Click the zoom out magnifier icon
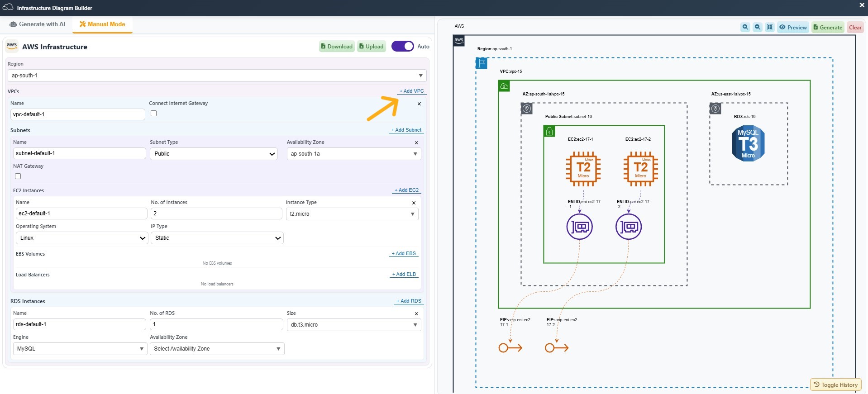 pyautogui.click(x=758, y=27)
